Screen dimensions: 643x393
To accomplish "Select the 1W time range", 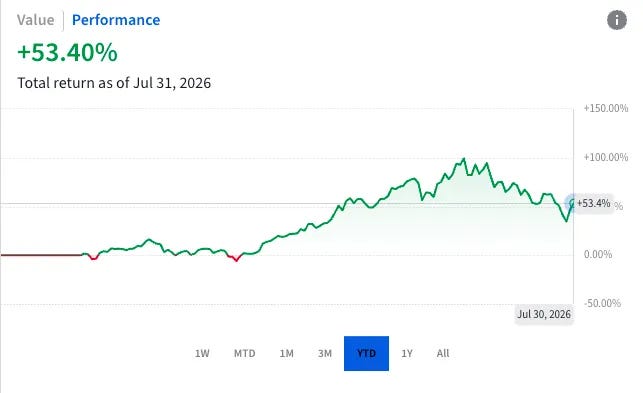I will tap(202, 353).
